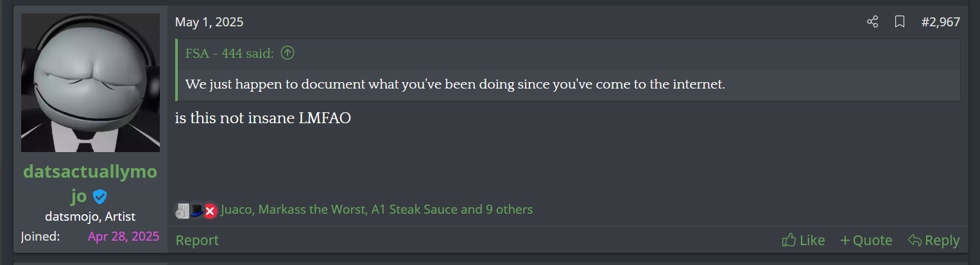Click the grey computer reaction icon
The width and height of the screenshot is (980, 265).
182,210
